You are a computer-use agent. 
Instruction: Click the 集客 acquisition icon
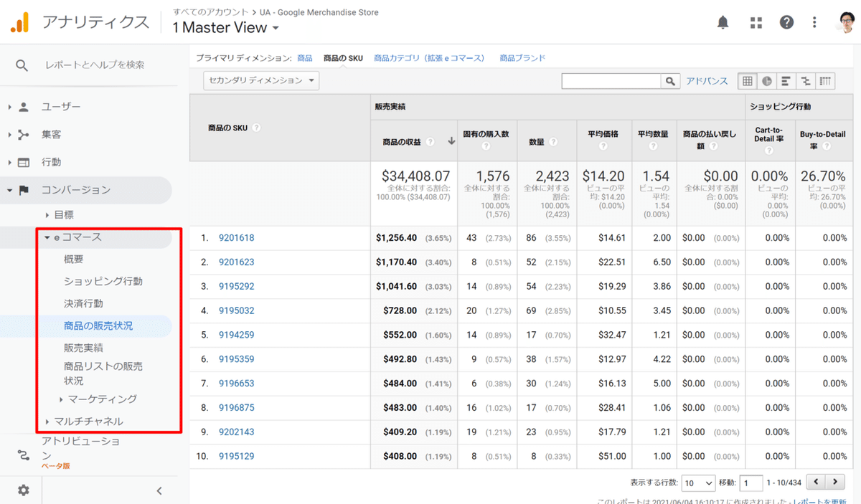pos(24,134)
